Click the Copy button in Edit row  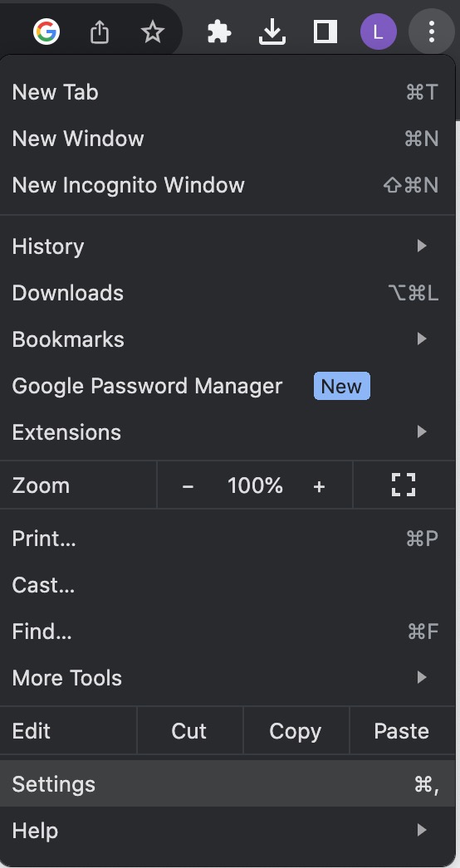tap(296, 731)
